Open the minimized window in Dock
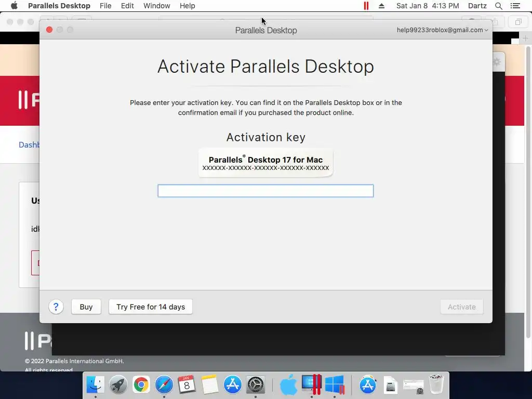 coord(413,386)
